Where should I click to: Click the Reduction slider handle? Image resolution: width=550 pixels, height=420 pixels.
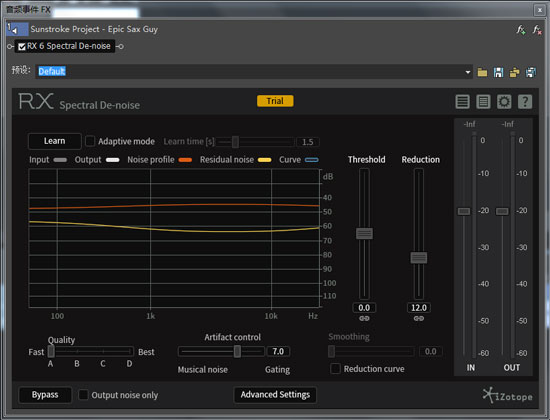point(419,258)
